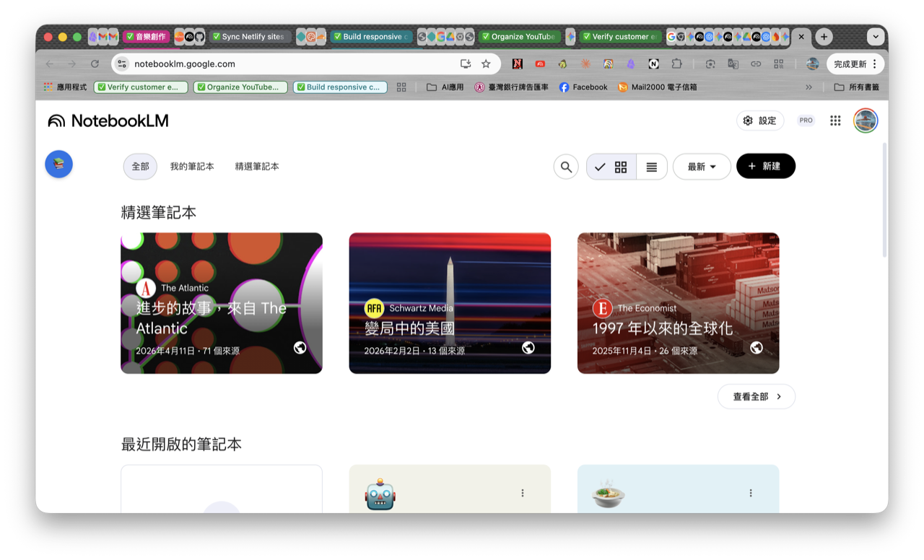Screen dimensions: 924x560
Task: Switch to the 音樂創作 tab group
Action: click(x=146, y=36)
